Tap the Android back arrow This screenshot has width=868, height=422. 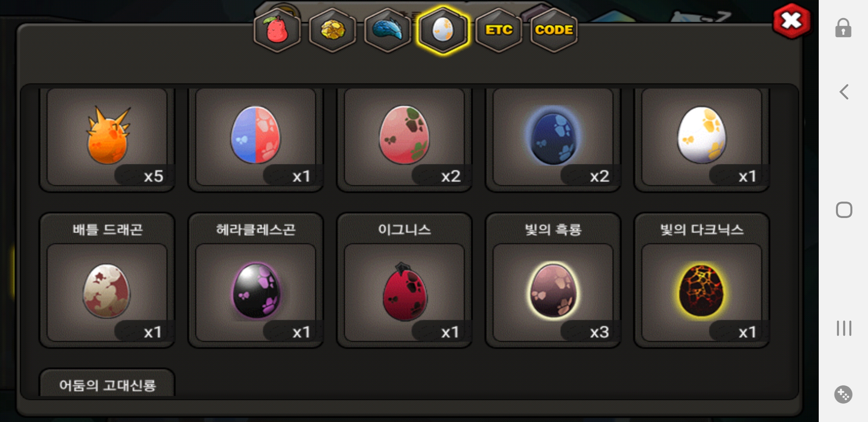844,92
